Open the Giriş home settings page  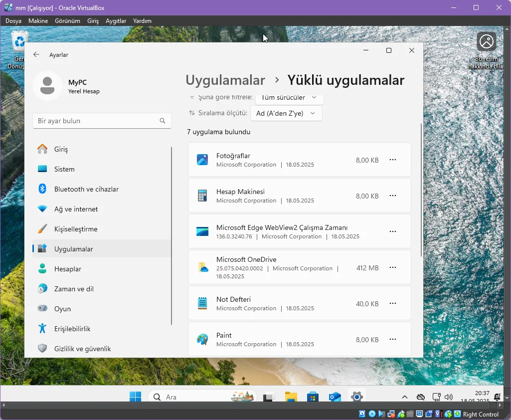[102, 149]
